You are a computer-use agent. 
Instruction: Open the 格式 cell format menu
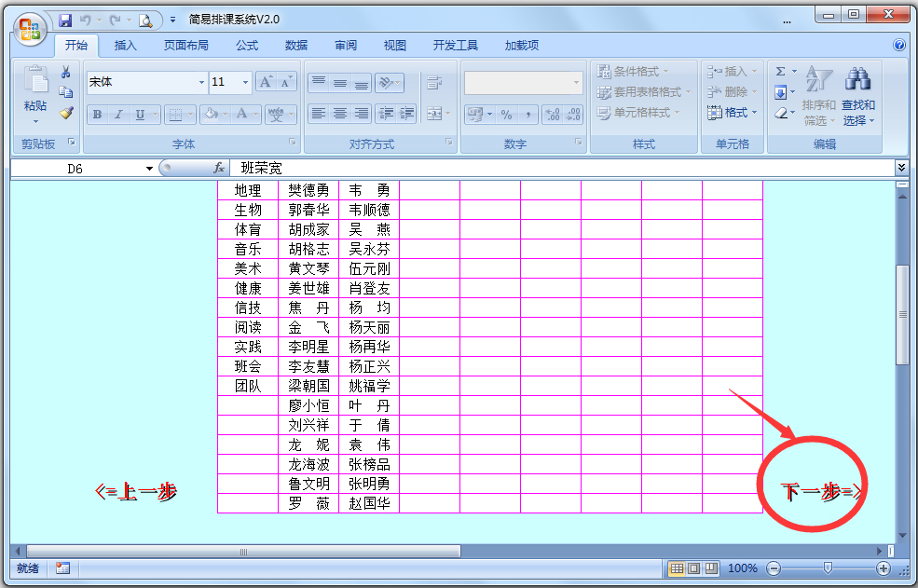click(x=733, y=113)
